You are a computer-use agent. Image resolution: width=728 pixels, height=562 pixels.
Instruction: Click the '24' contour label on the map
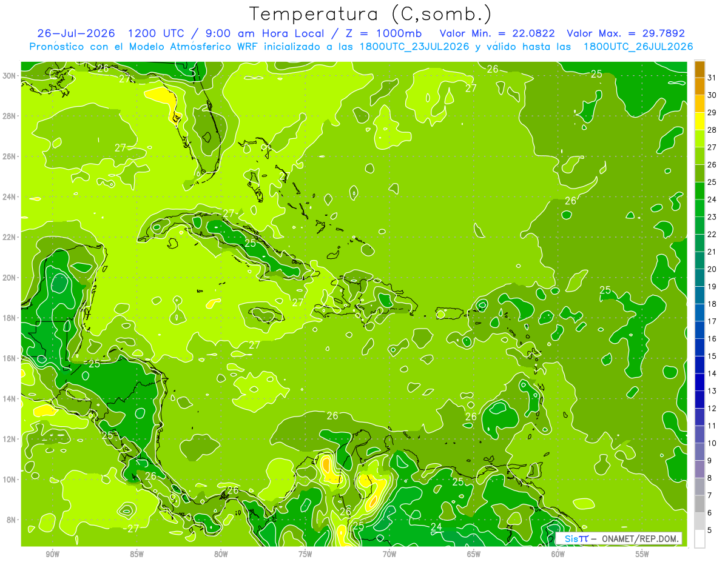click(436, 526)
